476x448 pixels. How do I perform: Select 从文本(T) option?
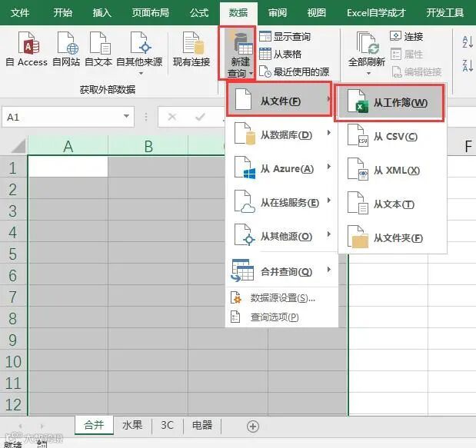click(x=392, y=204)
